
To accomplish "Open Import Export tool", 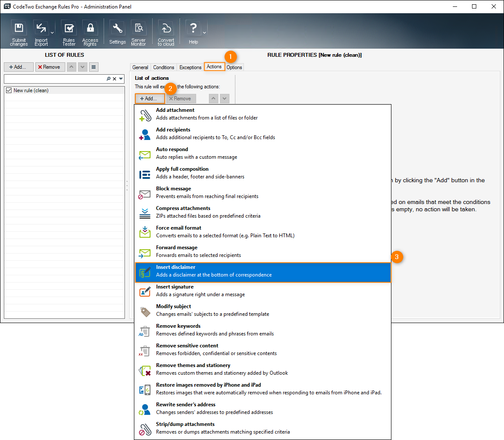I will click(41, 33).
